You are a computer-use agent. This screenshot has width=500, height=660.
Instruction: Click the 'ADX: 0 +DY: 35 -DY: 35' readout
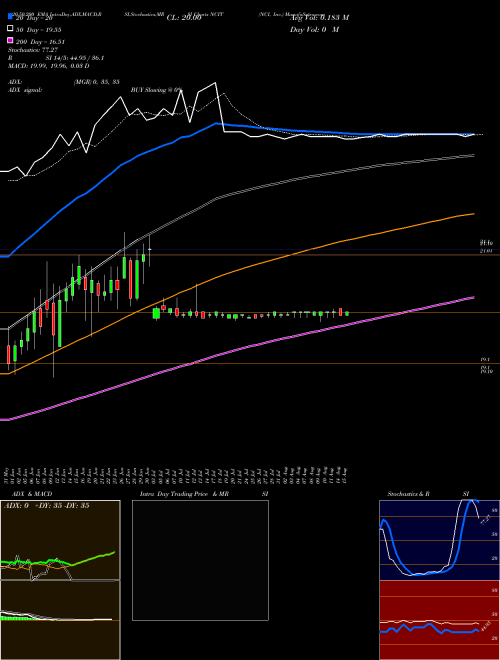[46, 506]
